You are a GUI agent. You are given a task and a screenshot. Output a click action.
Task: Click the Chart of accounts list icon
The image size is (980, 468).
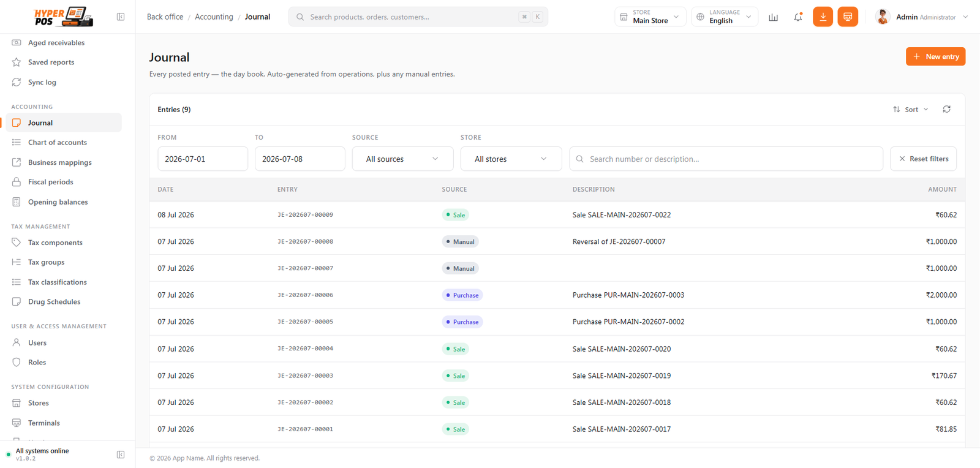click(x=17, y=142)
